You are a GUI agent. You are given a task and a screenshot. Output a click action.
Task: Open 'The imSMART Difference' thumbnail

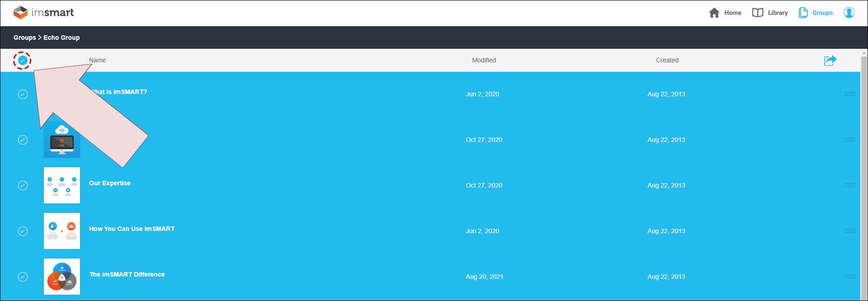coord(62,277)
